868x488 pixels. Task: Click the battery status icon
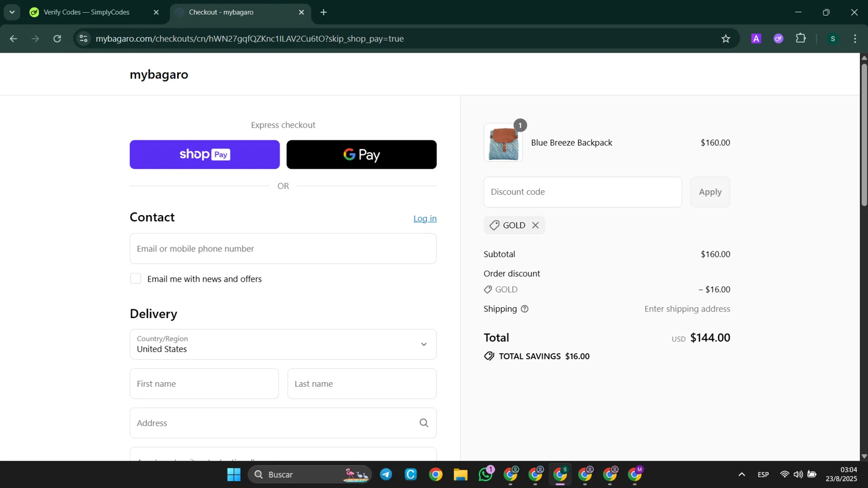(x=812, y=475)
